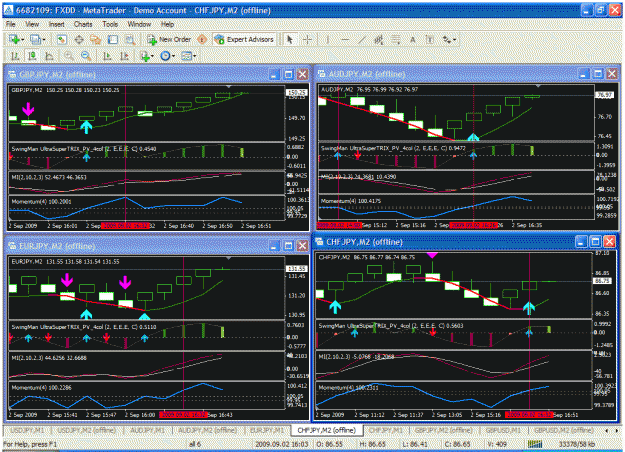Switch to Bar Chart mode

point(15,56)
